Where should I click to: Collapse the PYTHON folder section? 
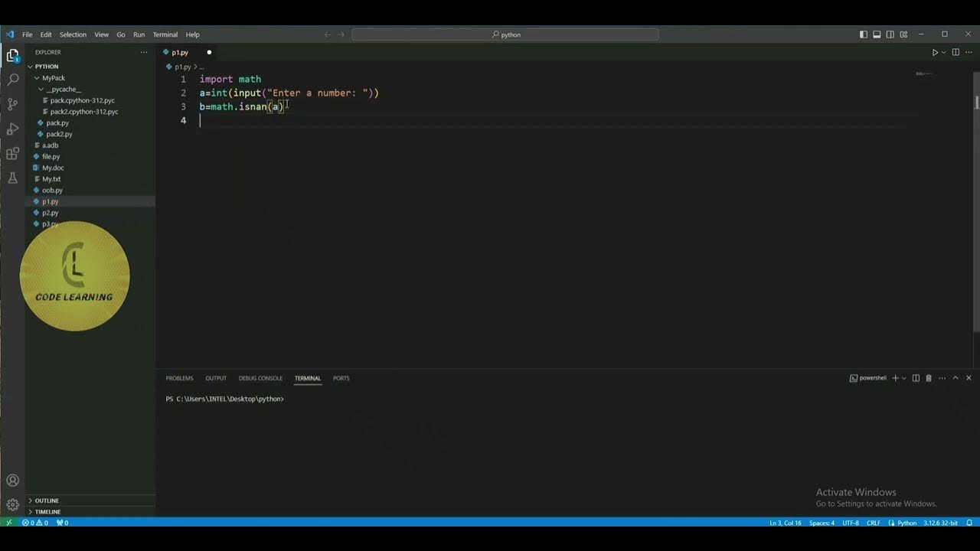[x=46, y=67]
